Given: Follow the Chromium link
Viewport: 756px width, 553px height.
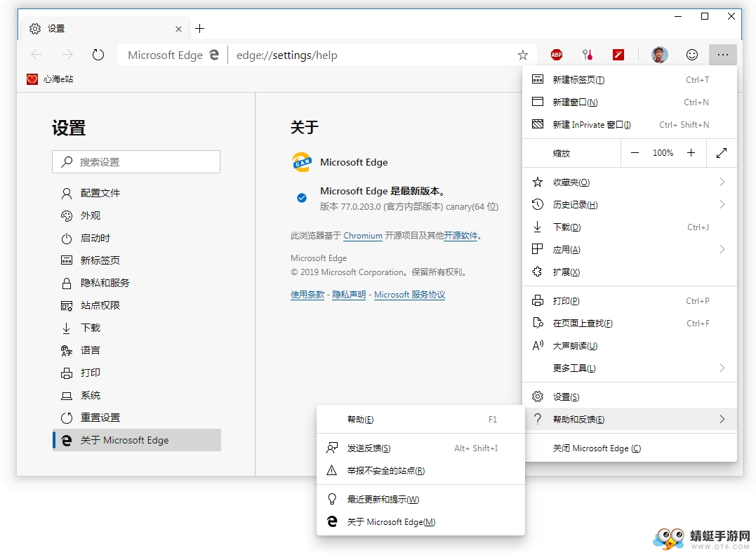Looking at the screenshot, I should (x=363, y=236).
